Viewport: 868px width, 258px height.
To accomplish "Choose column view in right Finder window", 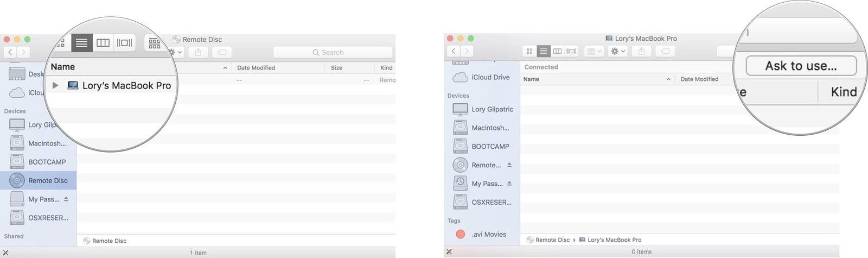I will (x=557, y=51).
